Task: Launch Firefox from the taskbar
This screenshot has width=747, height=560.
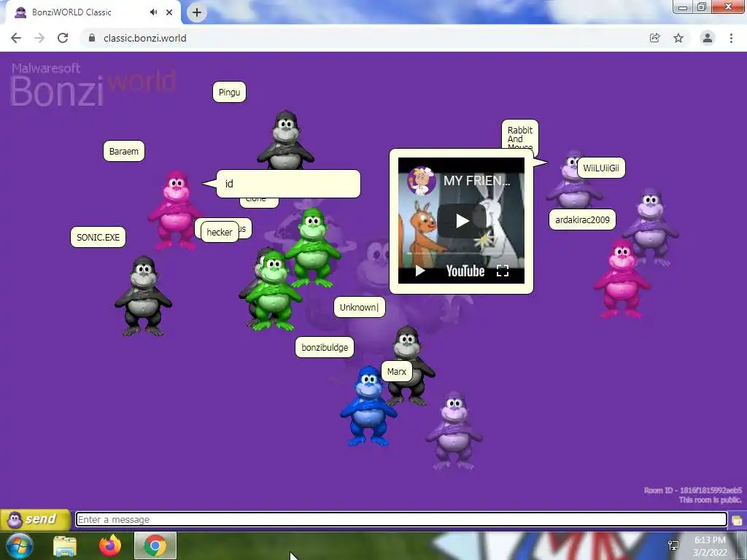Action: (110, 545)
